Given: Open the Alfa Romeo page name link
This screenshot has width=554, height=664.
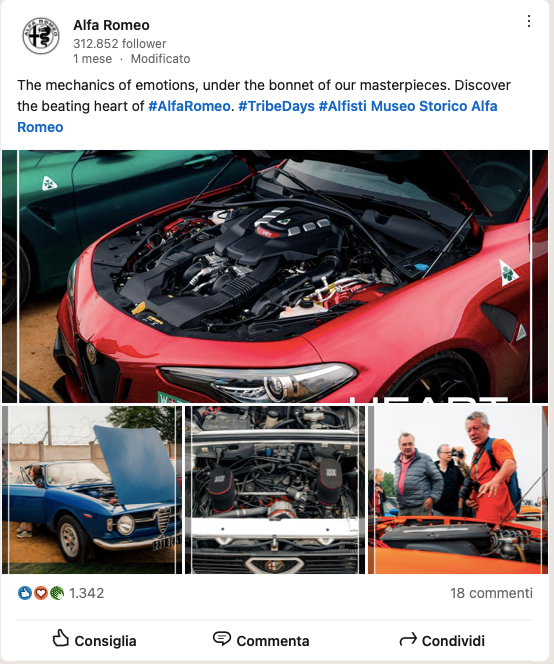Looking at the screenshot, I should pyautogui.click(x=111, y=25).
